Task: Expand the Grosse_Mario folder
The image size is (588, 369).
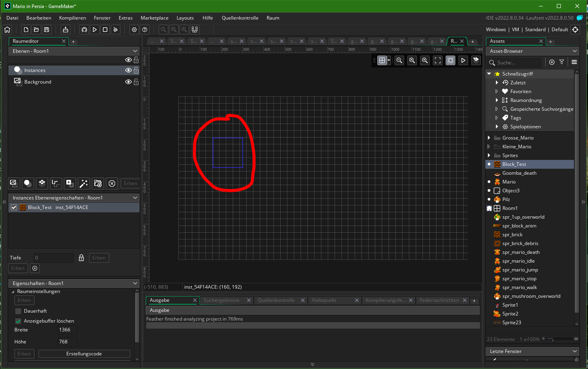Action: tap(489, 138)
